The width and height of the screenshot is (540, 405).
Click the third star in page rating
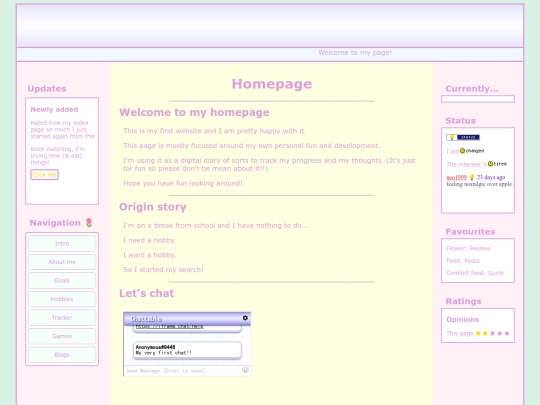[x=492, y=333]
